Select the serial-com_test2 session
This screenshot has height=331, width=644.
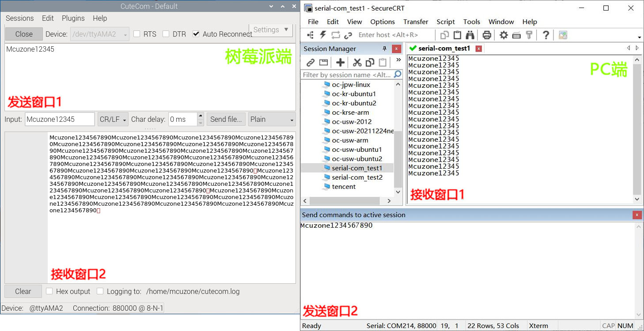point(357,177)
